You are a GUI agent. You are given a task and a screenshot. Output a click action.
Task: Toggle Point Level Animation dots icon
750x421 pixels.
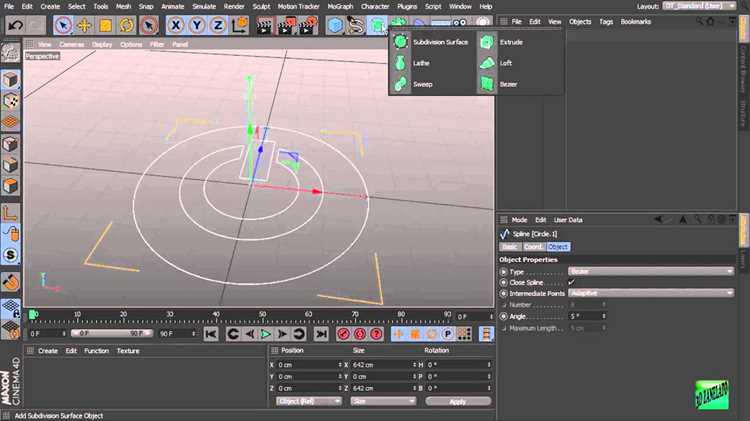pos(464,334)
